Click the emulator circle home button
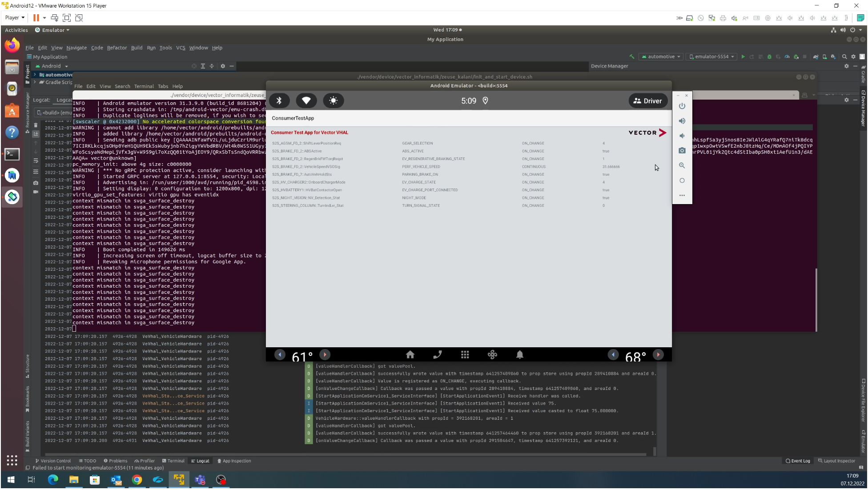 [x=682, y=181]
